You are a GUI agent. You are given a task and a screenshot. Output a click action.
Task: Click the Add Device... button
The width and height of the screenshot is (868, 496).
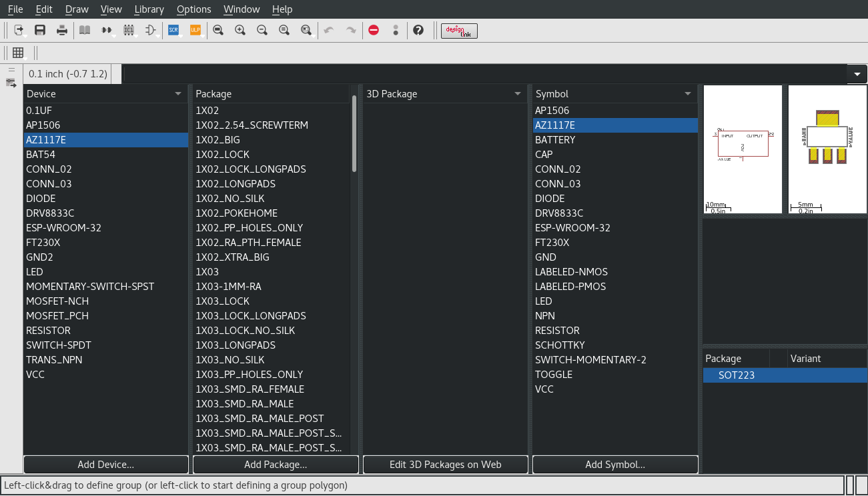coord(106,465)
